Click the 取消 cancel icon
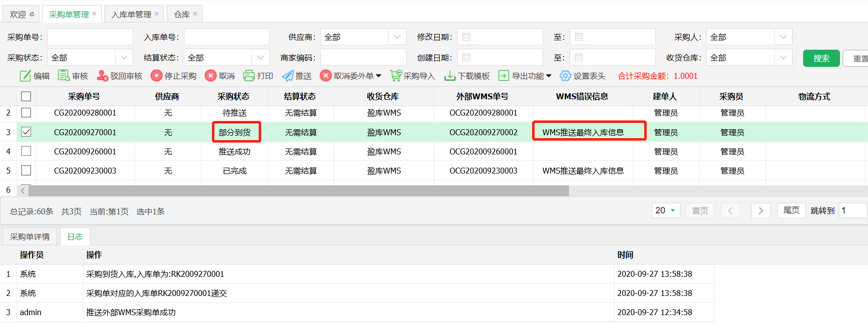 [x=210, y=76]
